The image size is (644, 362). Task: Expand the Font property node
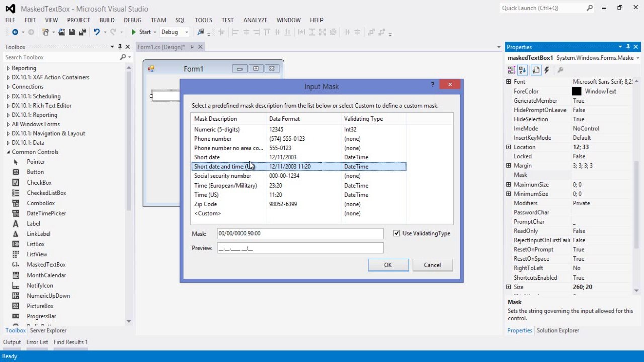point(508,81)
